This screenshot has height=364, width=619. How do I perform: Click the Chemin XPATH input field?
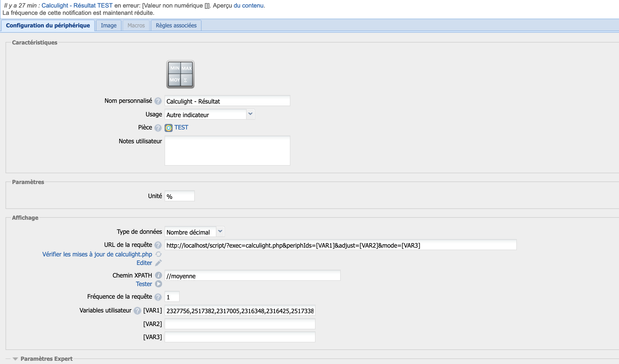pyautogui.click(x=252, y=276)
